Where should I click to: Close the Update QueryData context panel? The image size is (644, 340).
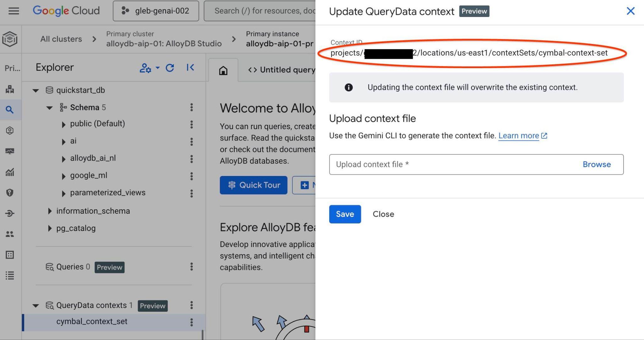click(x=630, y=11)
